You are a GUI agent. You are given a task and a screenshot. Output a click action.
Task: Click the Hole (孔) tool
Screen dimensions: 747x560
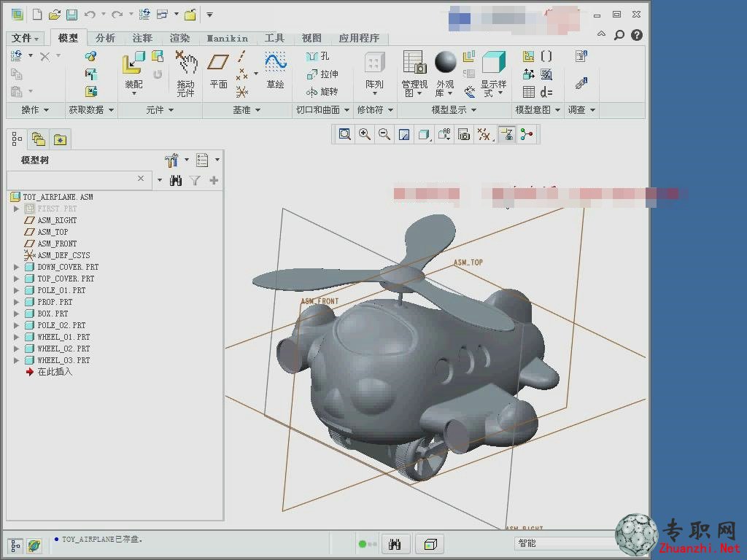pos(317,56)
